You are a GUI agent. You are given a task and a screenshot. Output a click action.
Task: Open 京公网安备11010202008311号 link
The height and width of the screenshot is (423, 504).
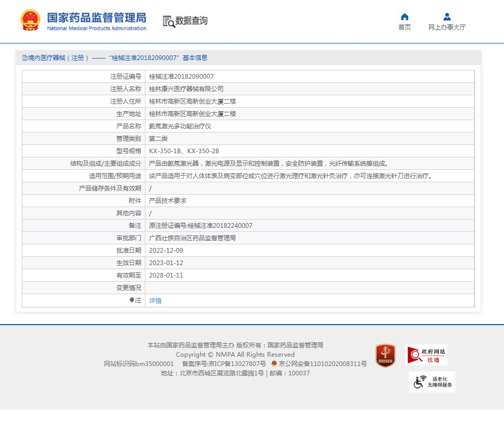pyautogui.click(x=323, y=364)
